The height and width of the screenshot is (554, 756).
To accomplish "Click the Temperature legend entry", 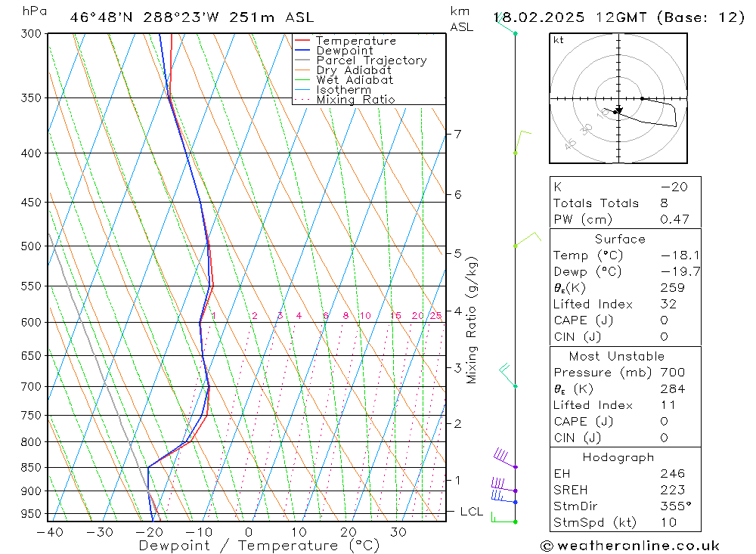I will click(356, 41).
